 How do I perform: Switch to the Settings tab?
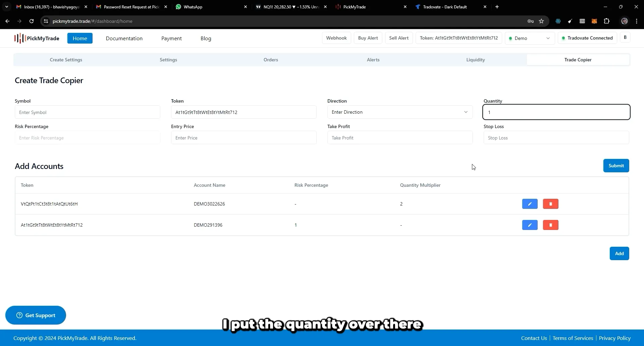point(168,60)
